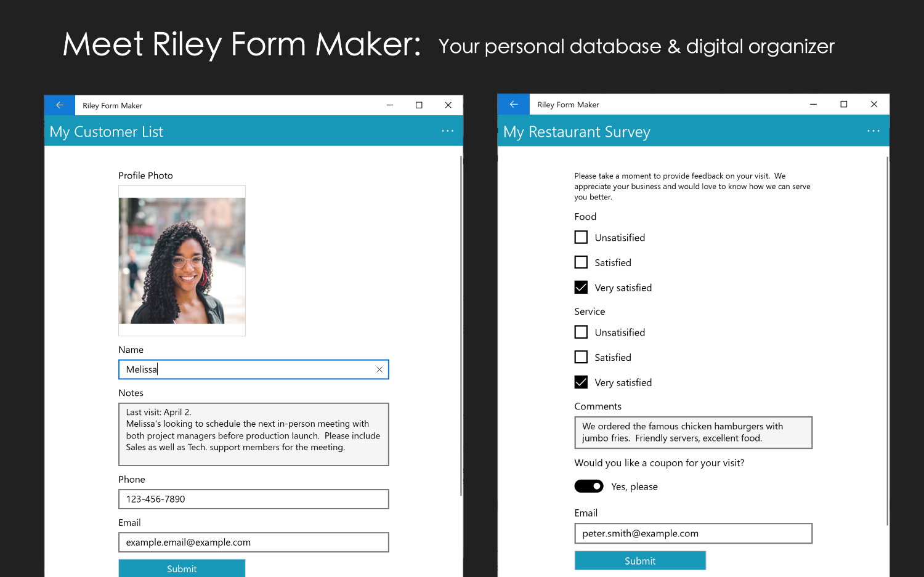Turn off the coupon 'Yes, please' toggle
This screenshot has height=577, width=924.
click(589, 486)
